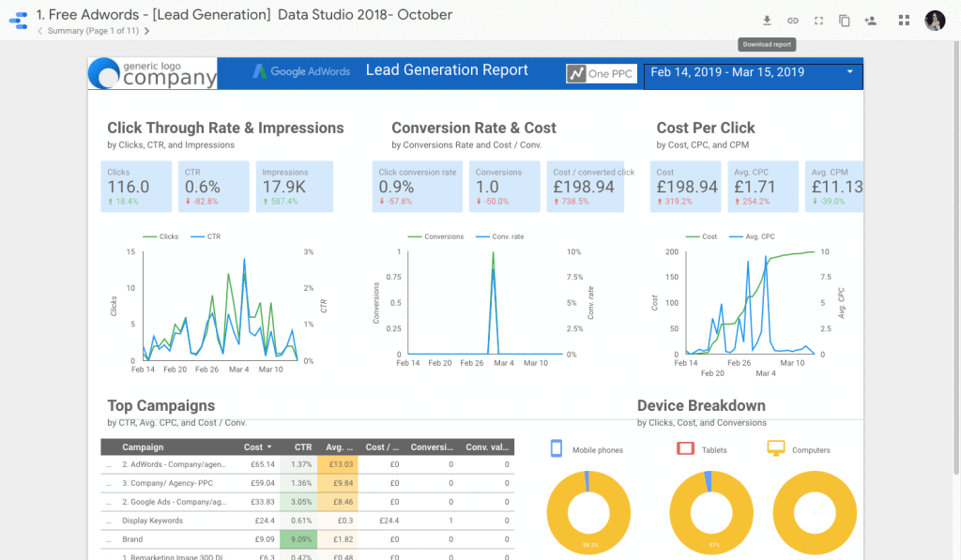Click the Data Studio logo icon

click(x=19, y=21)
